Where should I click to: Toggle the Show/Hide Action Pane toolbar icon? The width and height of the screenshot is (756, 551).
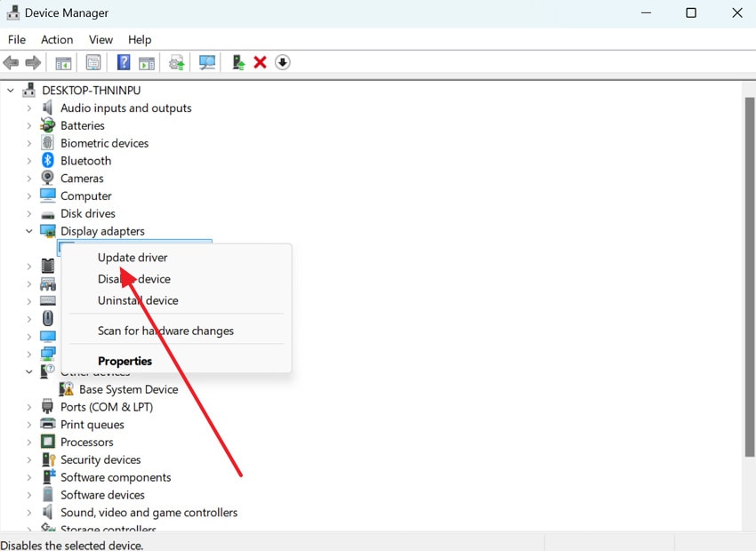pyautogui.click(x=147, y=62)
